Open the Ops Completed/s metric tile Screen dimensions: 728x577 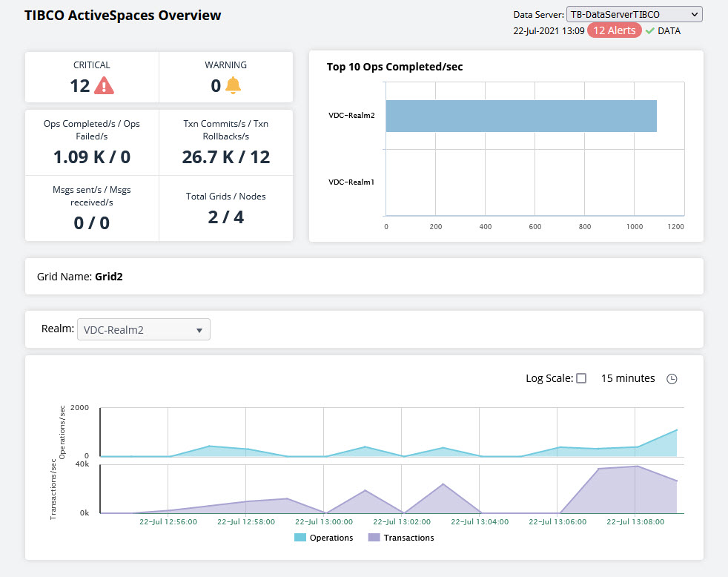tap(92, 142)
